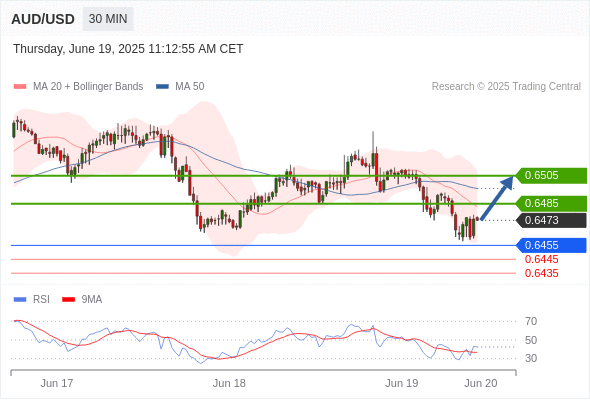Viewport: 590px width, 400px height.
Task: Click the Jun 18 date axis label
Action: pyautogui.click(x=229, y=383)
